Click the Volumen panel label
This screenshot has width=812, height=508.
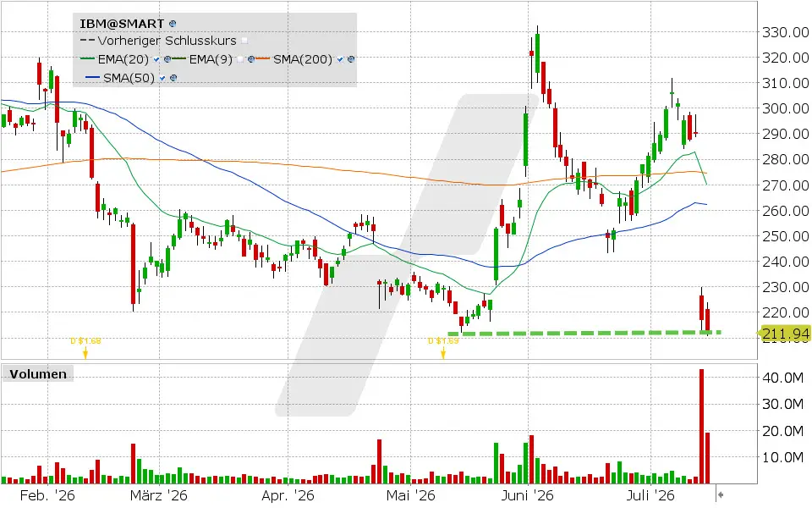pos(38,373)
